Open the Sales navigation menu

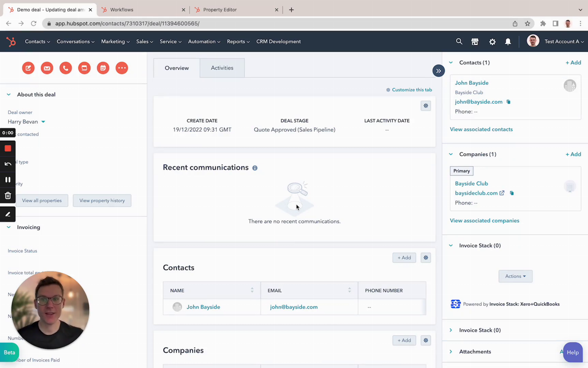(x=145, y=41)
